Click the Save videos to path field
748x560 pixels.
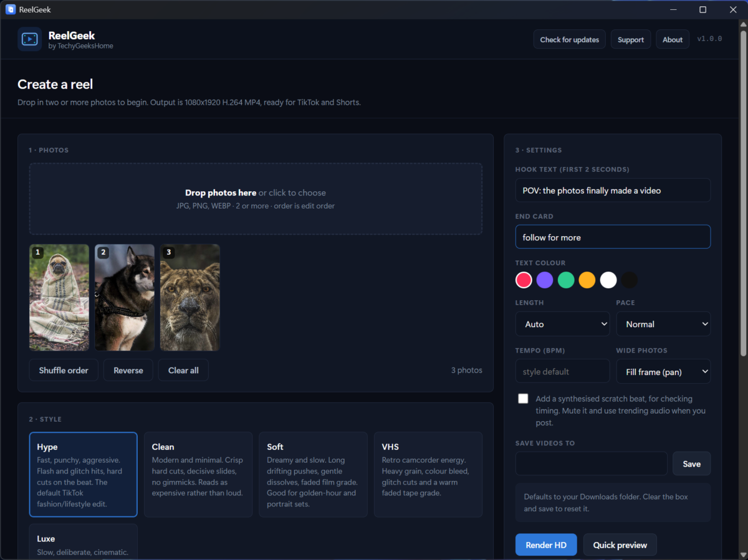point(591,463)
